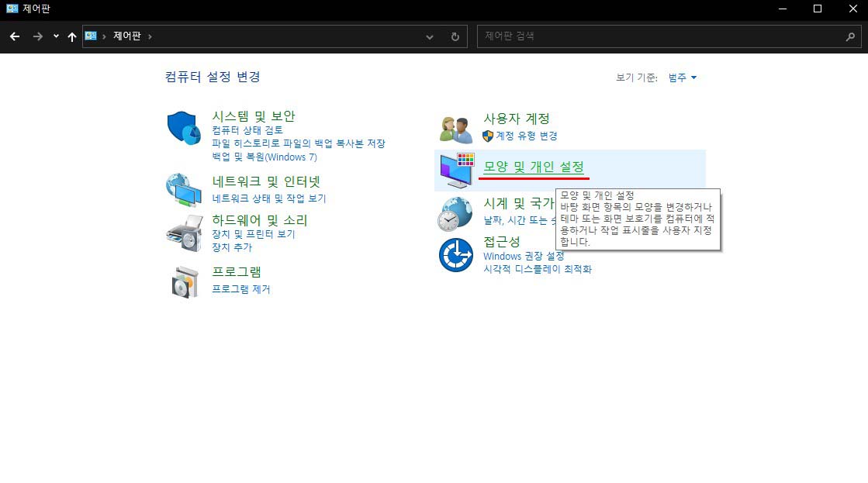Open the 범주 view-by dropdown
Screen dimensions: 868x483
pyautogui.click(x=682, y=78)
